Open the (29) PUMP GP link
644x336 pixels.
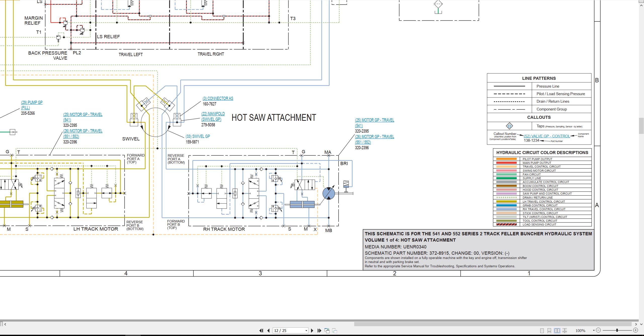(32, 102)
